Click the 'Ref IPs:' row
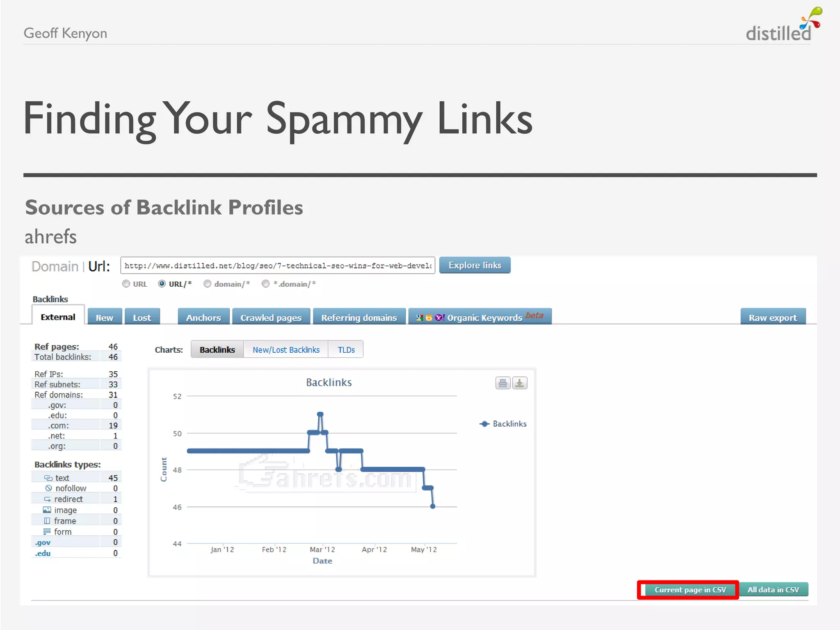 tap(76, 374)
